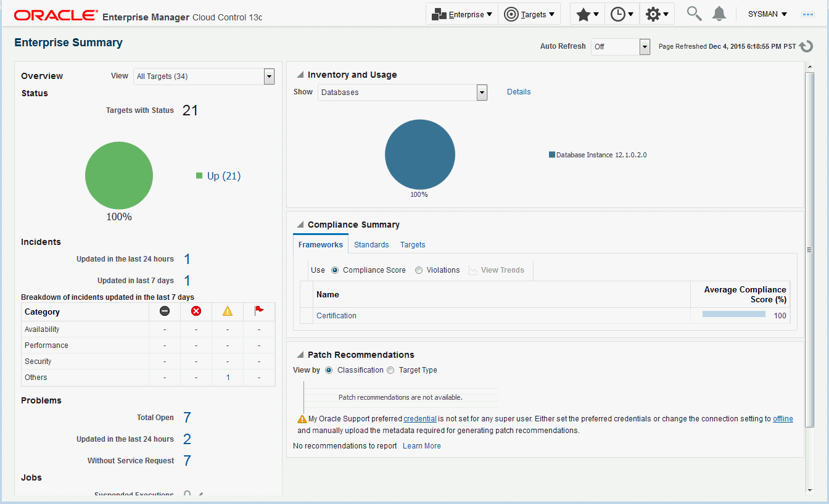Click the Without Service Request count
This screenshot has width=829, height=504.
[187, 461]
